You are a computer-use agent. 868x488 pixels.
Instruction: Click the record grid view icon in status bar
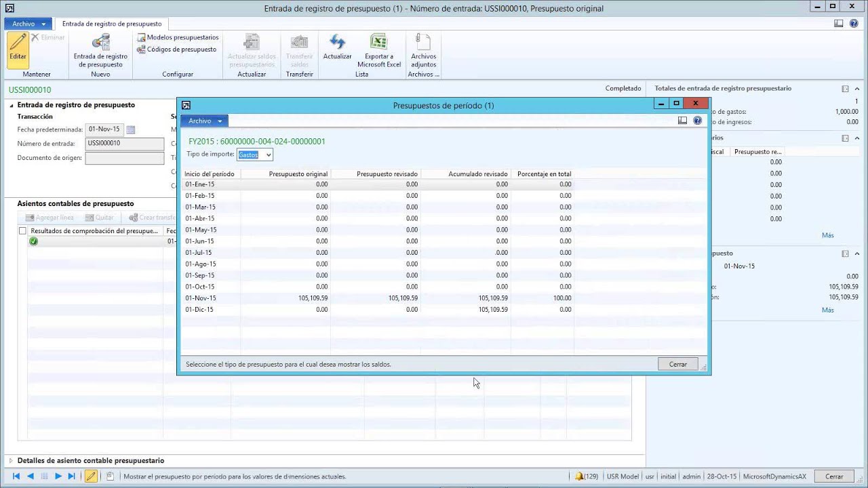[44, 476]
